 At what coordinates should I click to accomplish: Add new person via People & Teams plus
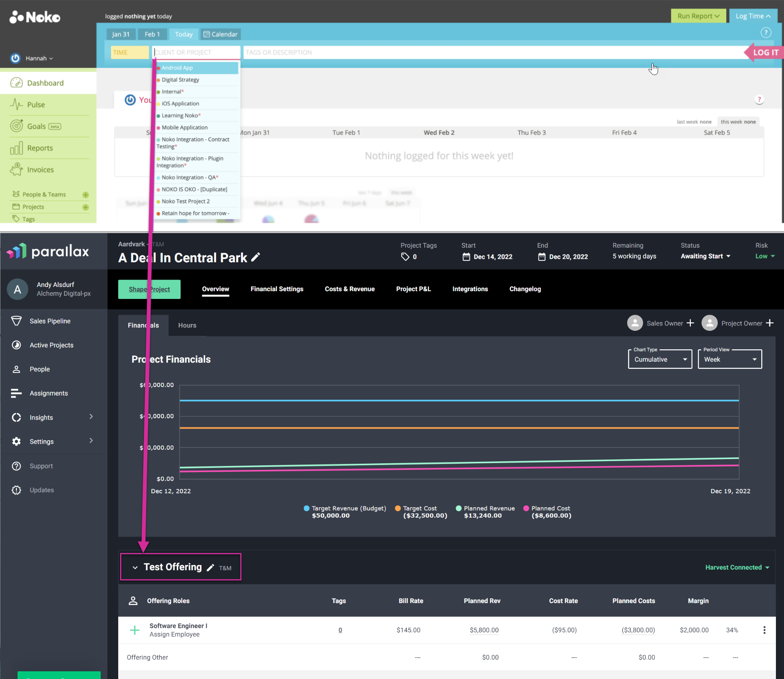point(85,194)
